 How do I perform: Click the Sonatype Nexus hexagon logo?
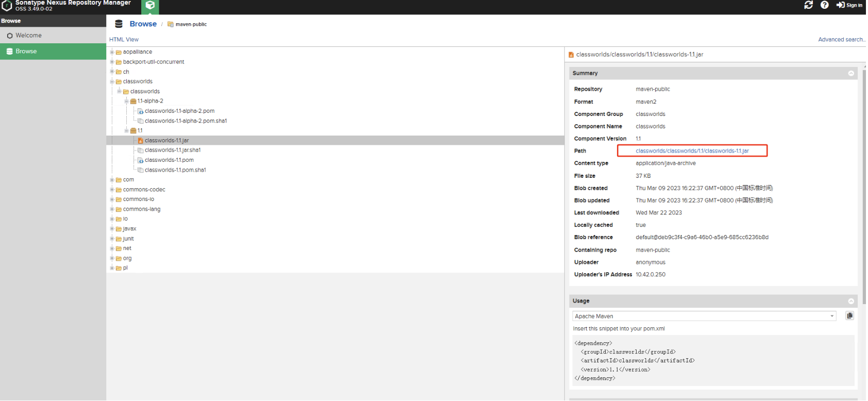(7, 5)
